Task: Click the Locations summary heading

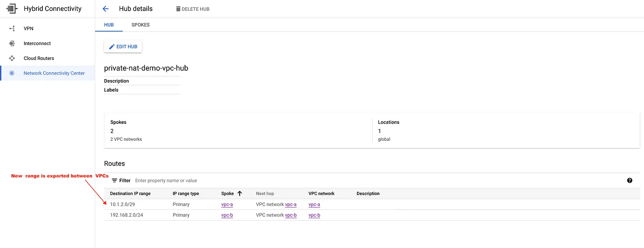Action: click(x=389, y=122)
